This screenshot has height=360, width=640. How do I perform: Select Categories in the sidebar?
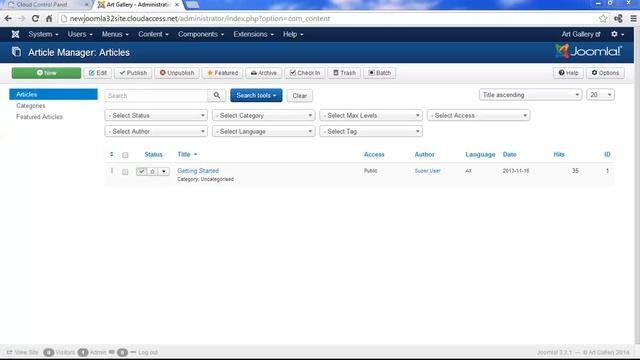pyautogui.click(x=31, y=106)
